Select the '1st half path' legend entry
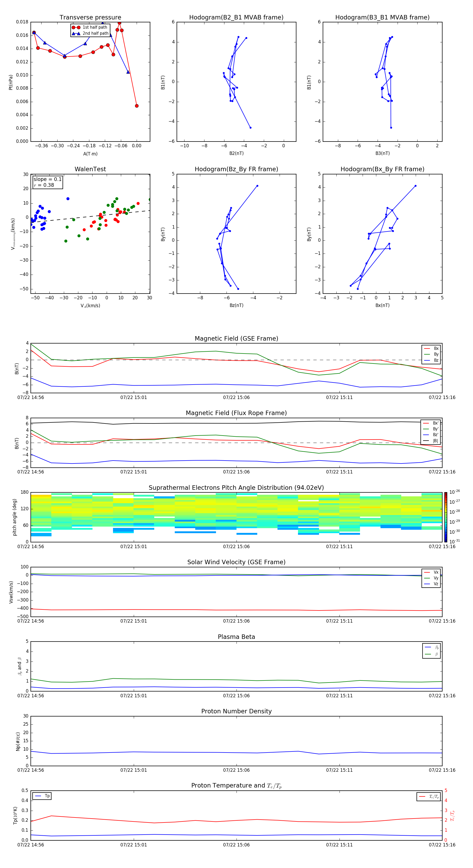The height and width of the screenshot is (868, 473). pyautogui.click(x=90, y=27)
